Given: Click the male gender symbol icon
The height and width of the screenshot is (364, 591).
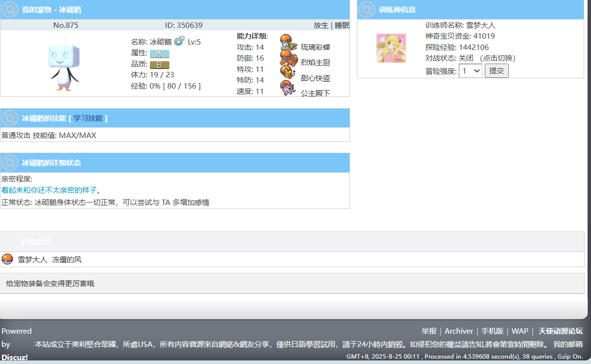Looking at the screenshot, I should (x=179, y=41).
